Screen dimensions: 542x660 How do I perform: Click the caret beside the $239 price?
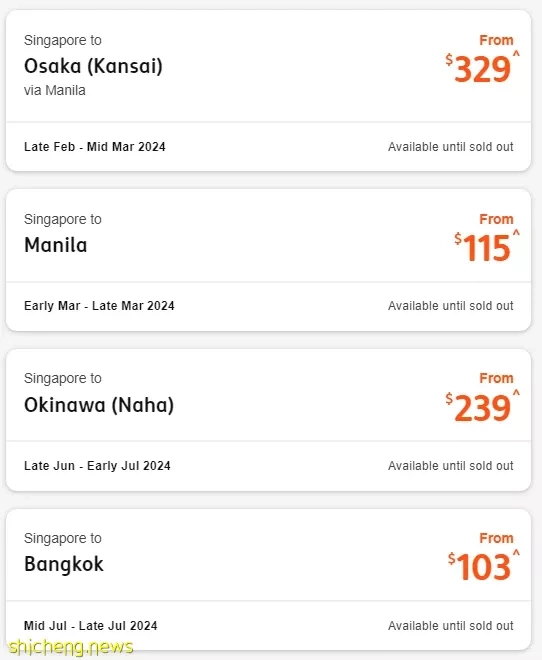click(516, 392)
